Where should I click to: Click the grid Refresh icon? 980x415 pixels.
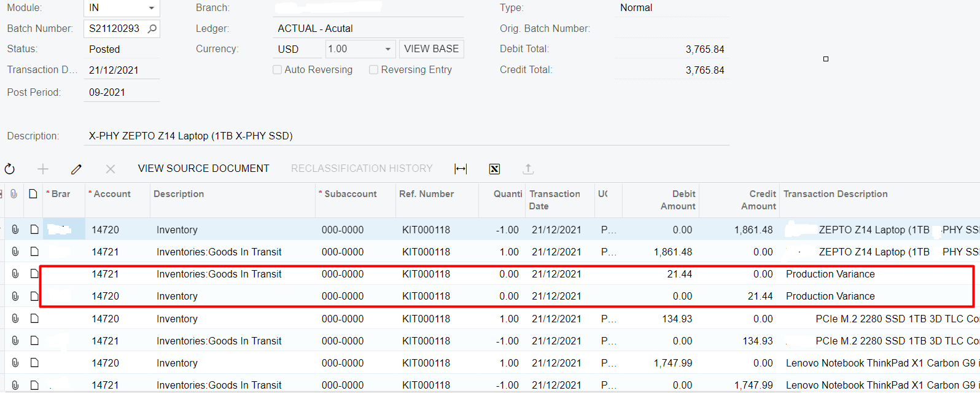10,169
